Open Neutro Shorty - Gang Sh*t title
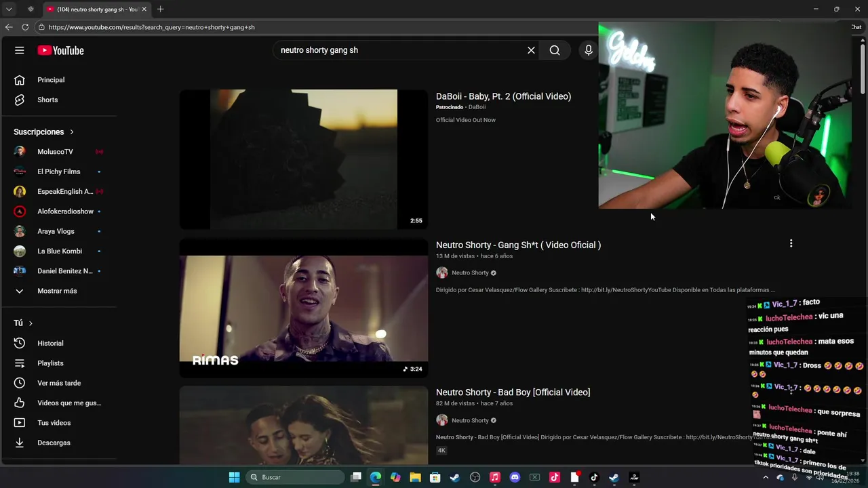868x488 pixels. (x=518, y=245)
